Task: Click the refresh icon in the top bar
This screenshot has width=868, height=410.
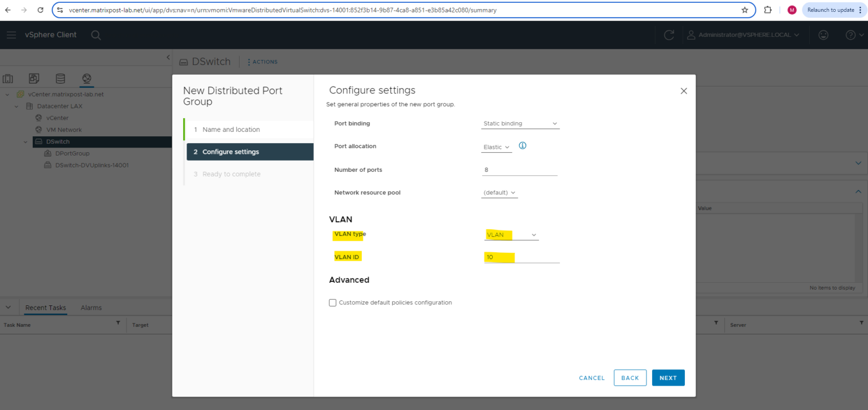Action: point(669,34)
